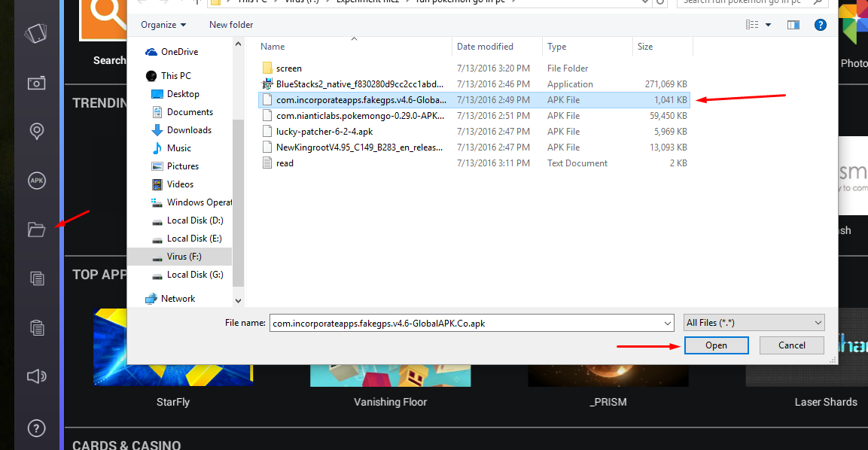This screenshot has width=868, height=450.
Task: Click the blue help icon in file dialog
Action: point(821,25)
